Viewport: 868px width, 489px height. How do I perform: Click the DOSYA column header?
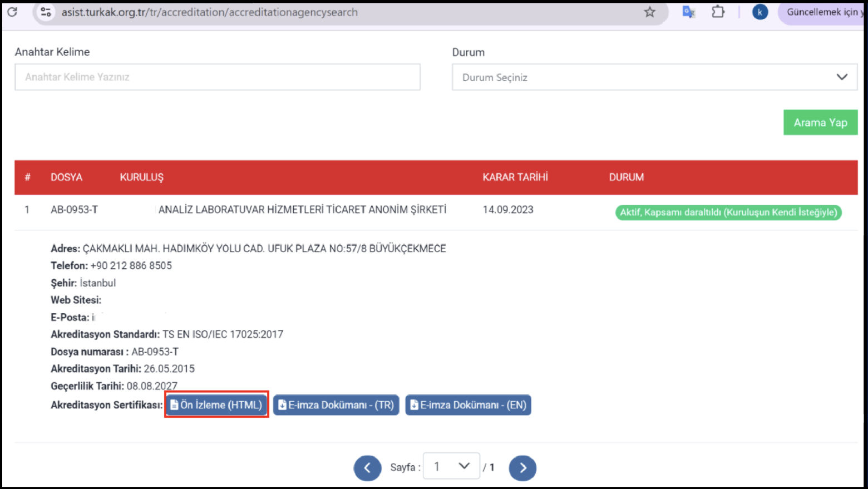(67, 177)
